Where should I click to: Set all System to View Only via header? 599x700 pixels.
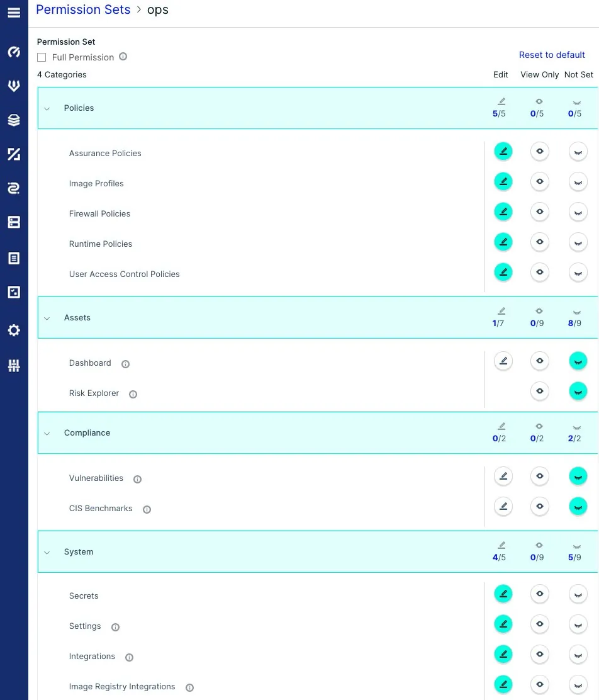click(539, 545)
